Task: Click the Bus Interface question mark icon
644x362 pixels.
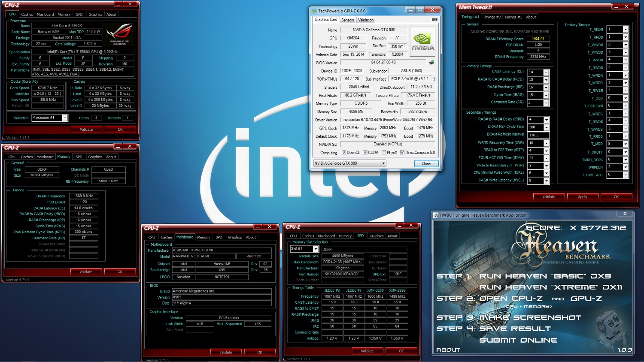Action: click(434, 79)
